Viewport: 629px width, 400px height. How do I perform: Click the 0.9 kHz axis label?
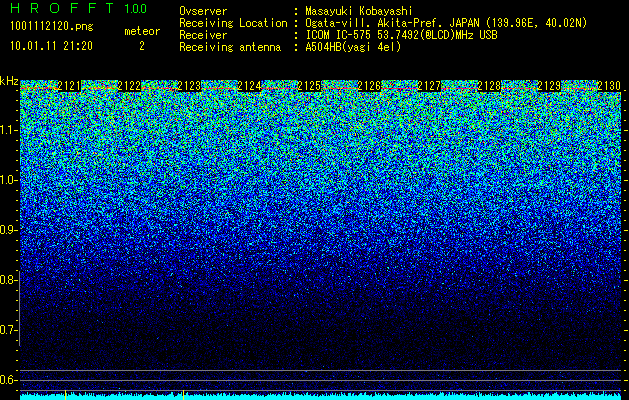(8, 230)
